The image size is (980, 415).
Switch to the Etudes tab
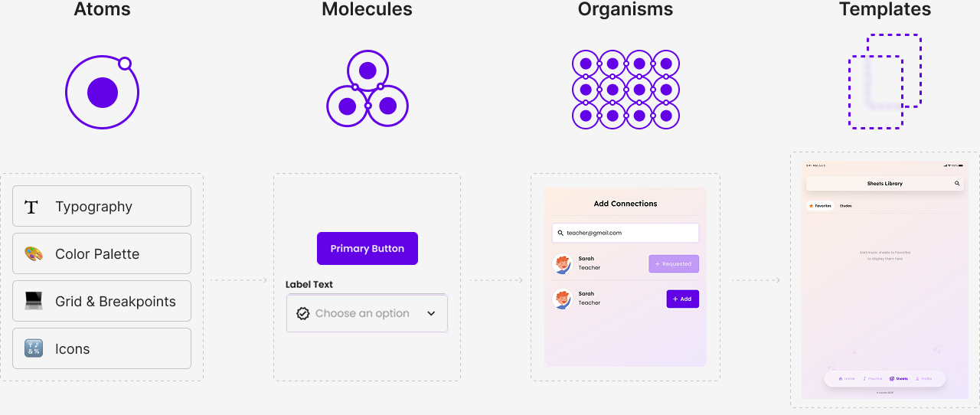(x=845, y=206)
